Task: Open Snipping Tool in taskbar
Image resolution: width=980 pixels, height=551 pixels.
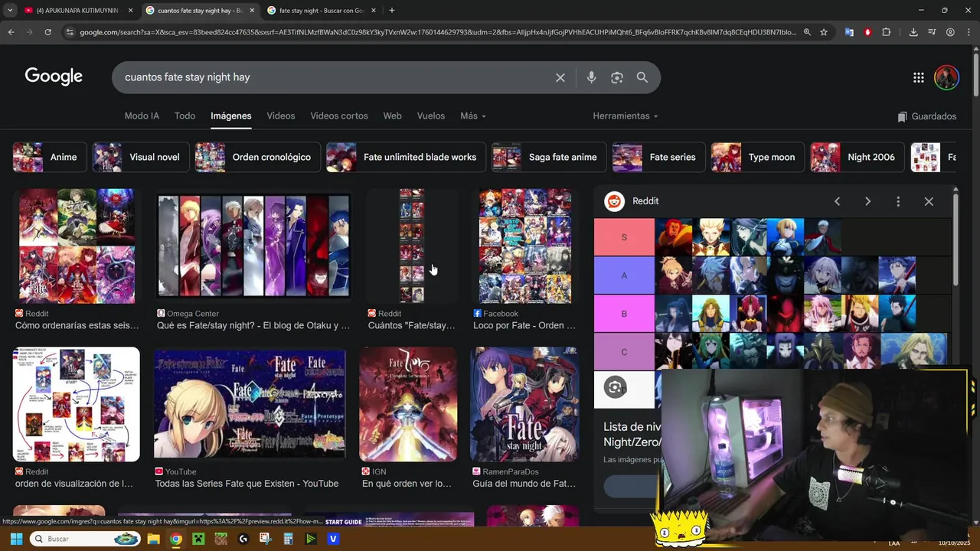Action: coord(266,539)
